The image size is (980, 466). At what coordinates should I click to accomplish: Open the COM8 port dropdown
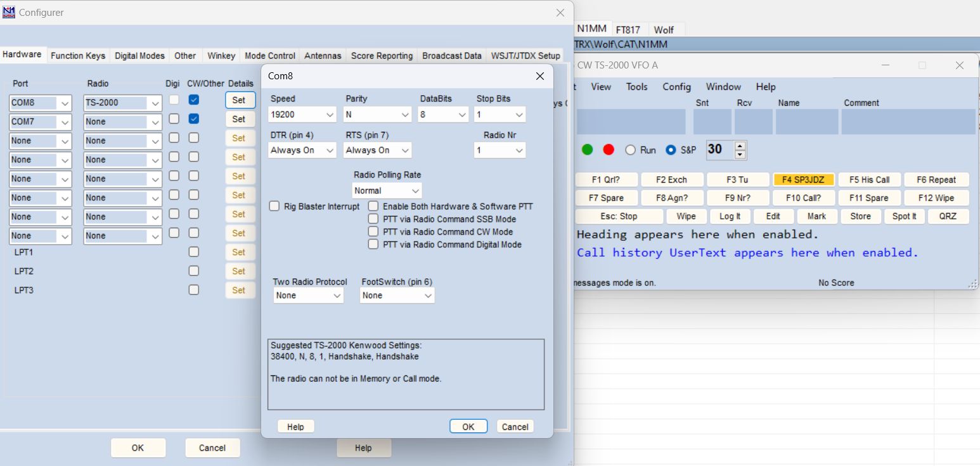pos(41,103)
